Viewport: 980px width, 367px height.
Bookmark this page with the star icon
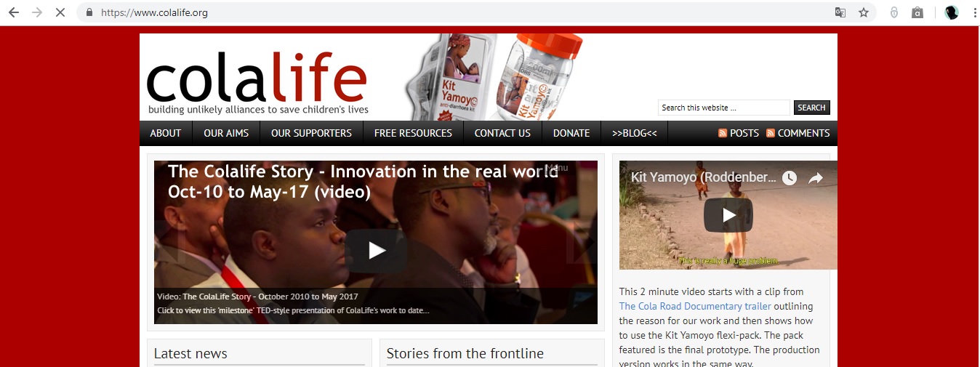(x=864, y=12)
